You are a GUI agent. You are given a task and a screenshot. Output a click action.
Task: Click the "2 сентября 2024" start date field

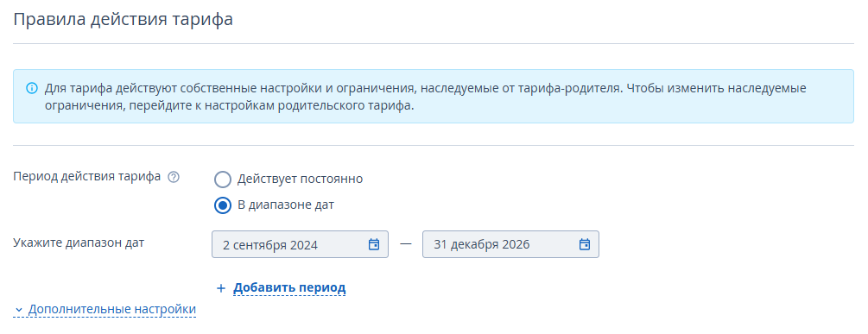click(x=300, y=244)
